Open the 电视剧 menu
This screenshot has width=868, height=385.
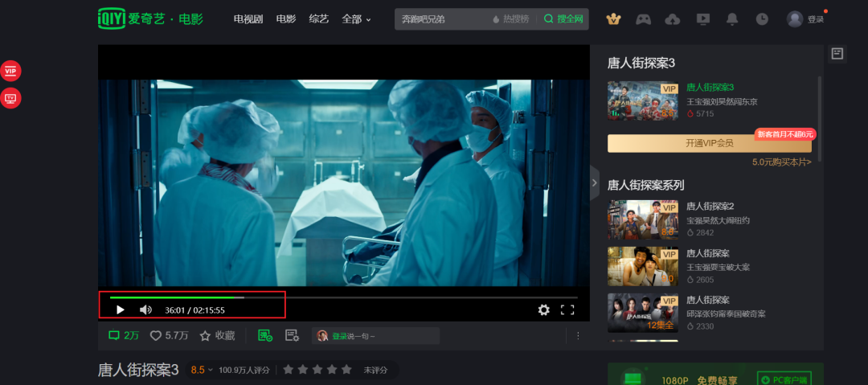pyautogui.click(x=248, y=19)
